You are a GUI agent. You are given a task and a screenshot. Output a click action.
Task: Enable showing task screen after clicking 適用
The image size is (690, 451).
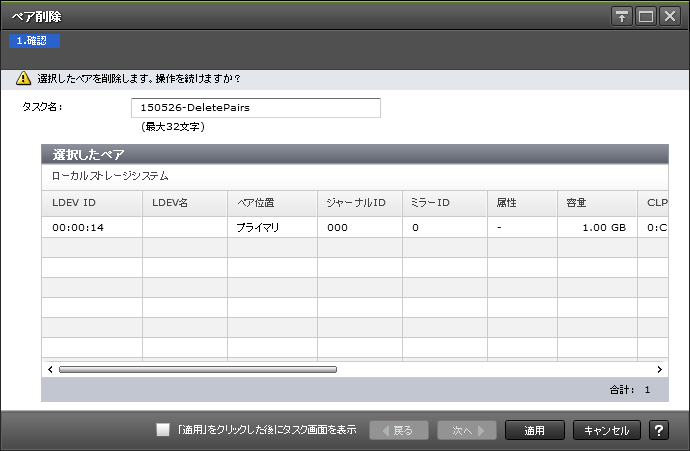coord(163,429)
